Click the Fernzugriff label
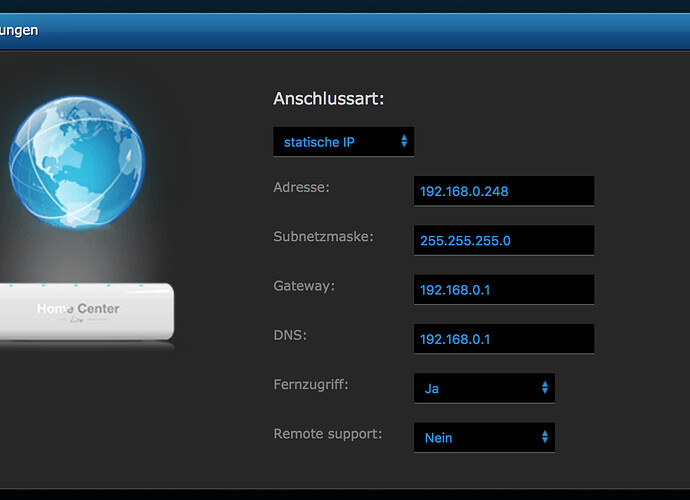The image size is (690, 500). coord(311,385)
